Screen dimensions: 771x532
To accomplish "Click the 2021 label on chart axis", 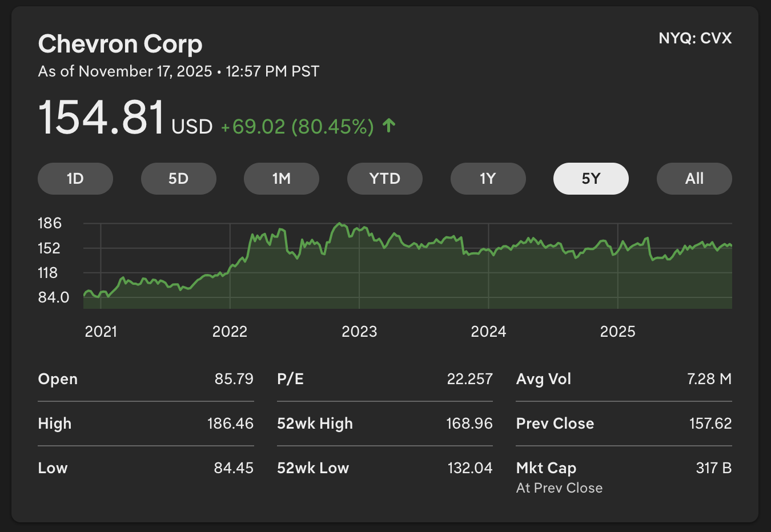I will click(x=101, y=332).
